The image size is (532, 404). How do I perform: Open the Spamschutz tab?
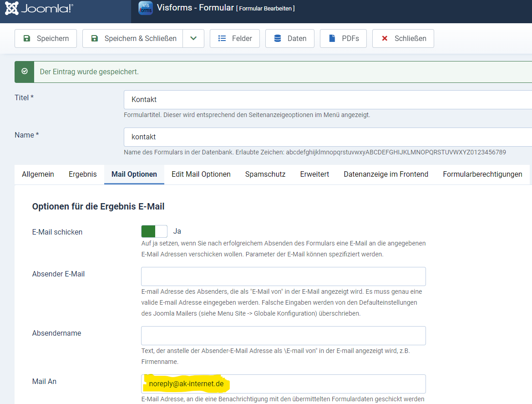click(265, 174)
